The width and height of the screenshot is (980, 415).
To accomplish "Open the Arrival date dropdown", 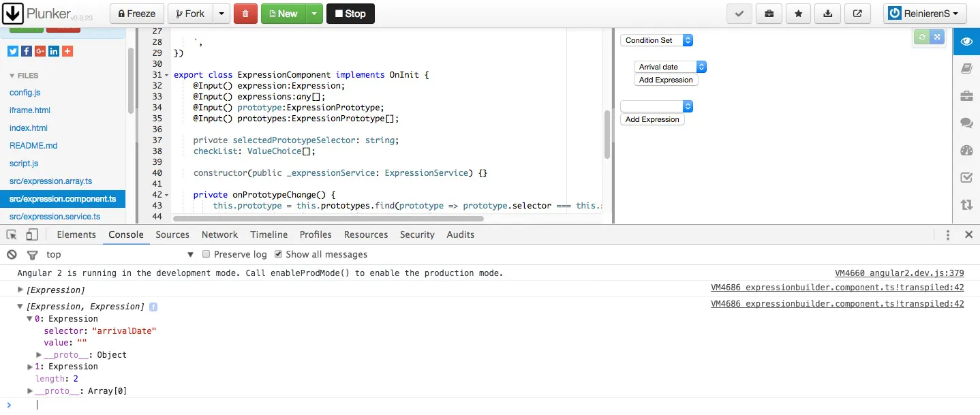I will click(x=670, y=67).
